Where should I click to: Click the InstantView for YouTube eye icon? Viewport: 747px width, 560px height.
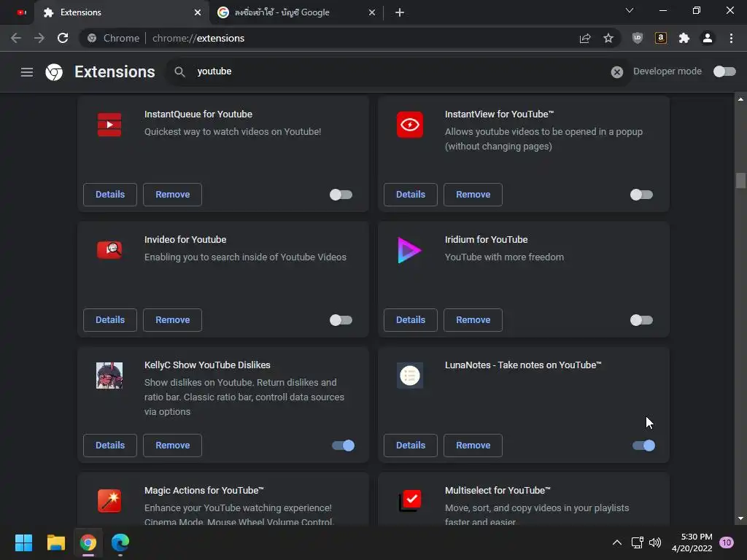coord(410,125)
